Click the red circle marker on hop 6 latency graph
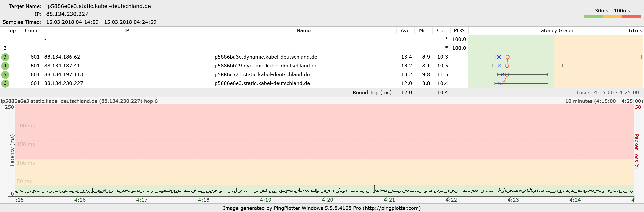644x212 pixels. (x=503, y=83)
